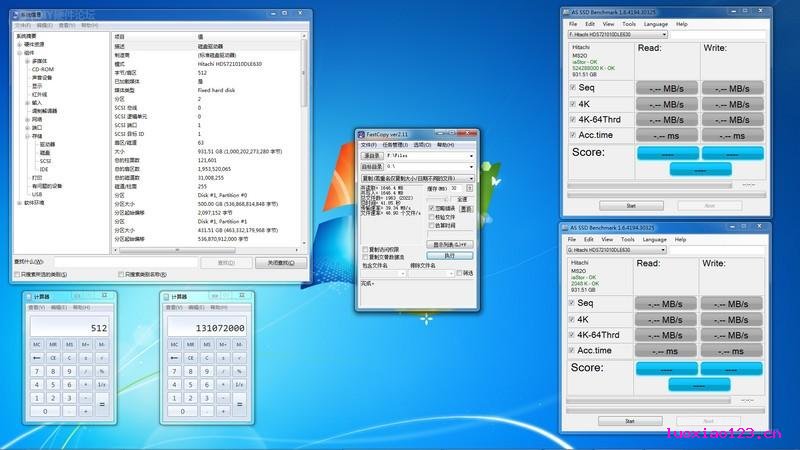Click the 查找什么 search field
Screen dimensions: 800x450
[x=126, y=262]
